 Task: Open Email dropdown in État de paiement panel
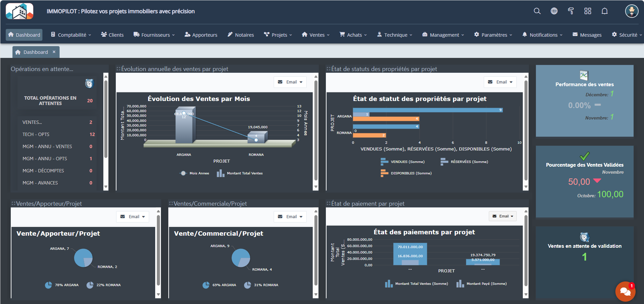tap(503, 216)
